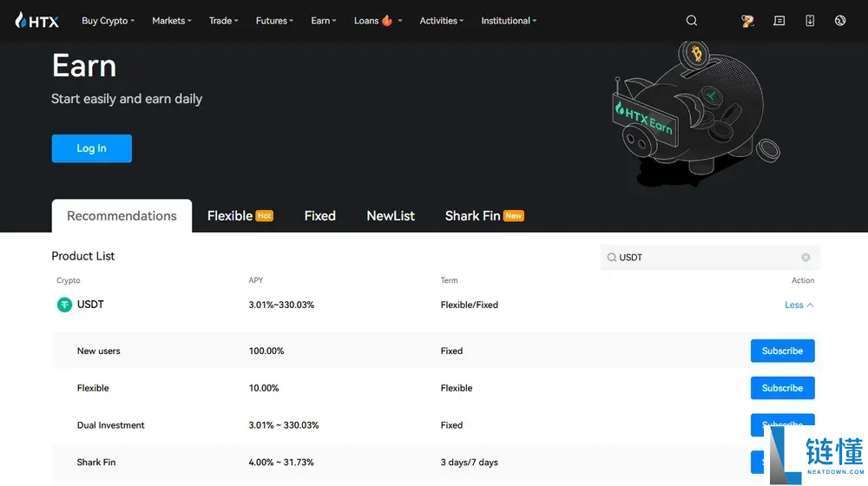The height and width of the screenshot is (486, 868).
Task: Open the messages chat icon
Action: pos(779,21)
